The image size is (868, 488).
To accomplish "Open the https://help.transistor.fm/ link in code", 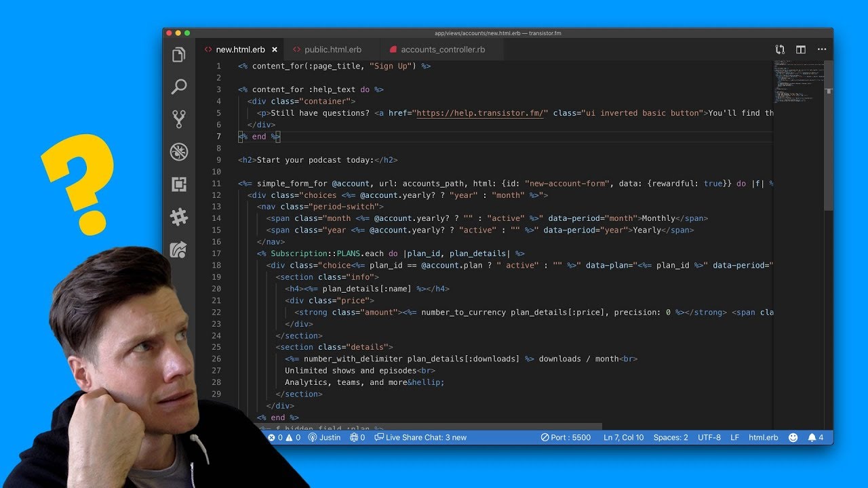I will point(480,113).
